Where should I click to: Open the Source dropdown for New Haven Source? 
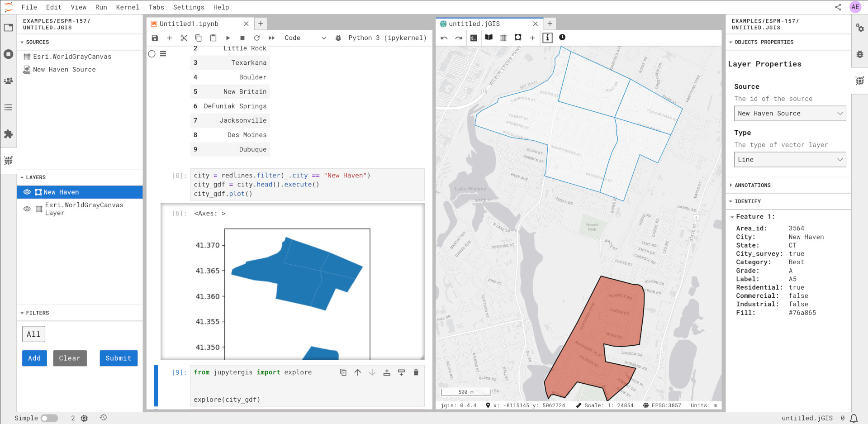(x=789, y=114)
